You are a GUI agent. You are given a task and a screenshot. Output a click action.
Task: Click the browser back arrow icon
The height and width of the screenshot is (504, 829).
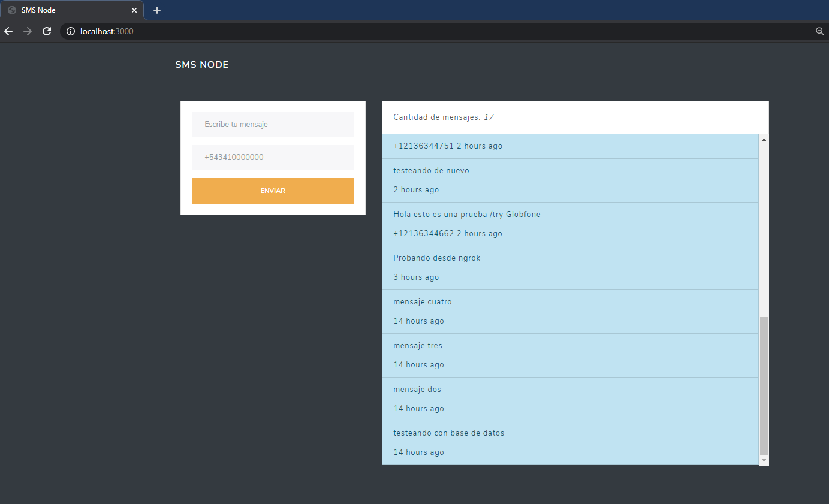pos(8,31)
